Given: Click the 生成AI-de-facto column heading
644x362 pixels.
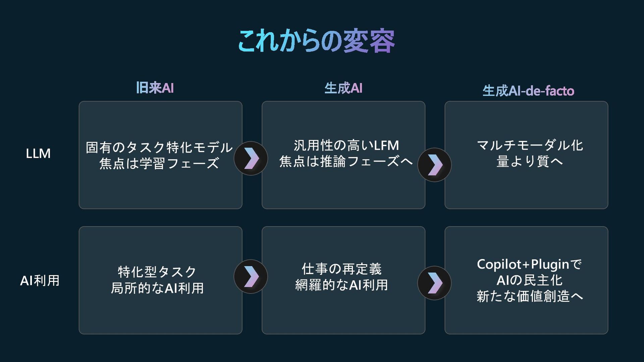Looking at the screenshot, I should click(x=528, y=91).
